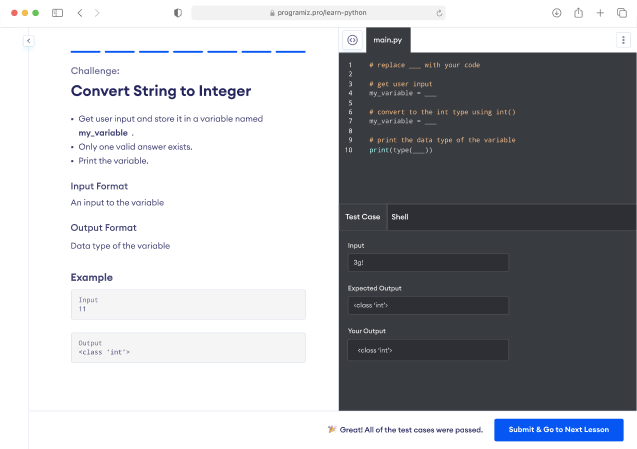The width and height of the screenshot is (637, 449).
Task: Click code line 7 my_variable assignment
Action: (x=403, y=121)
